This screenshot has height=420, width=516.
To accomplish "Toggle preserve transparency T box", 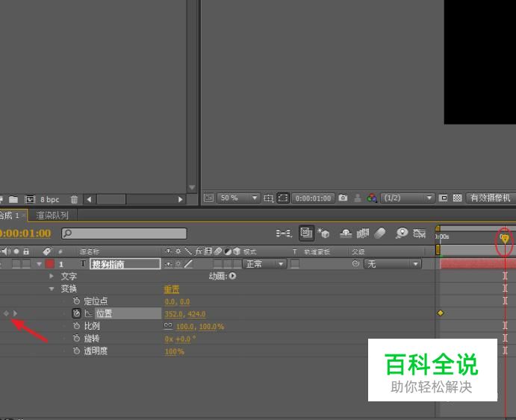I will pyautogui.click(x=295, y=264).
